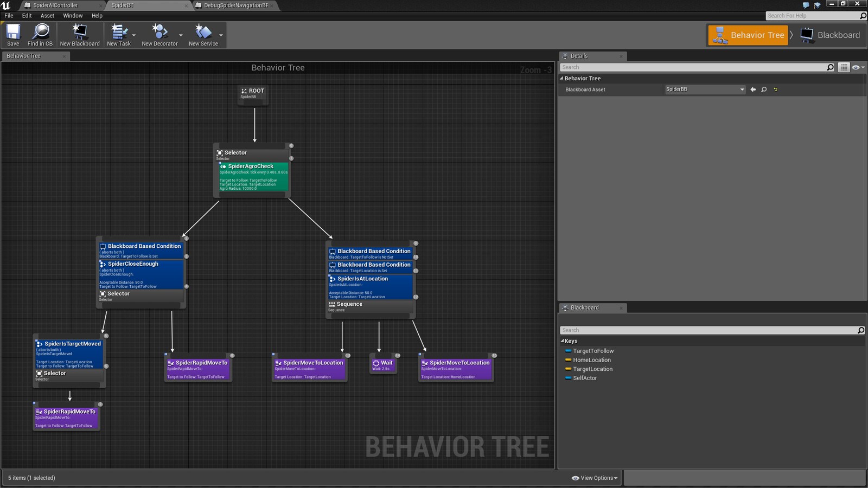Toggle the property matrix view in Details

pyautogui.click(x=845, y=67)
